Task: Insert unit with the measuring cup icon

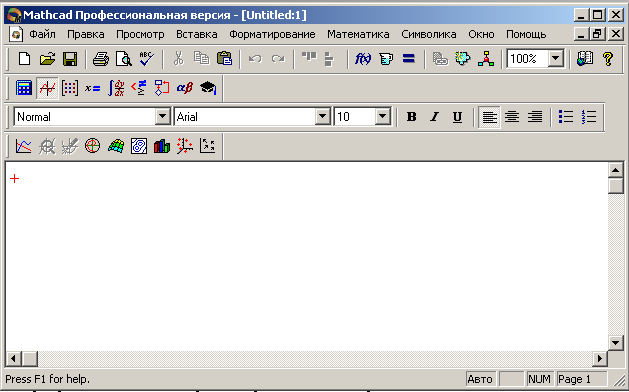Action: pyautogui.click(x=386, y=59)
